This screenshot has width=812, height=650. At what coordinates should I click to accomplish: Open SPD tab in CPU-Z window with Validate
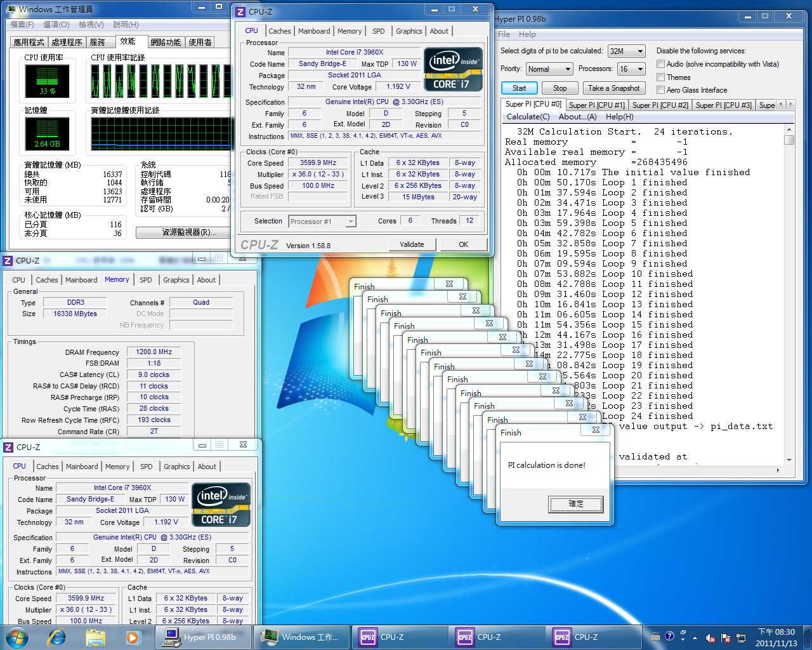(379, 31)
